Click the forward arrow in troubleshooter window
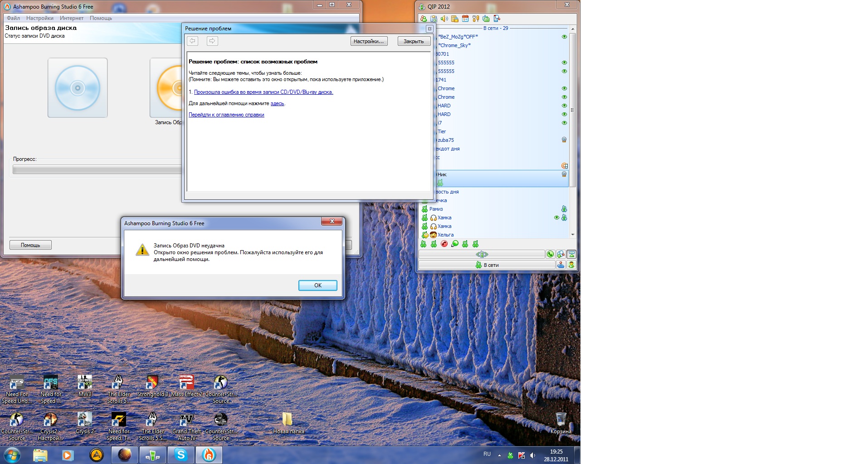Image resolution: width=868 pixels, height=464 pixels. click(212, 41)
